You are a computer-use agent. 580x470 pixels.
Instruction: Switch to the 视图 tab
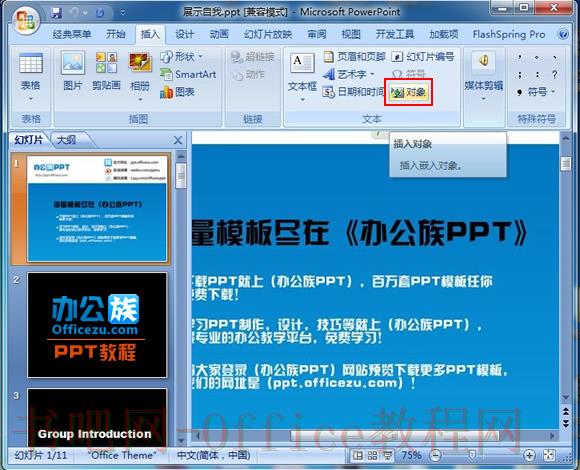[x=351, y=34]
